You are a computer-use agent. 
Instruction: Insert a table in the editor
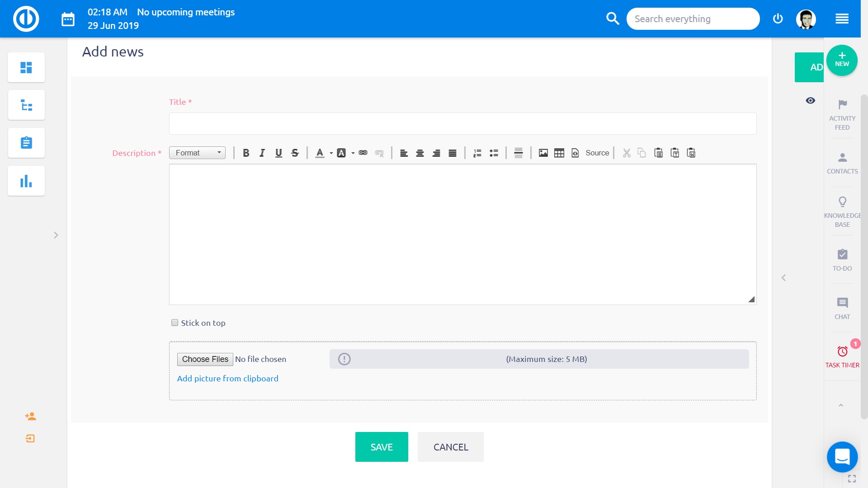coord(559,153)
